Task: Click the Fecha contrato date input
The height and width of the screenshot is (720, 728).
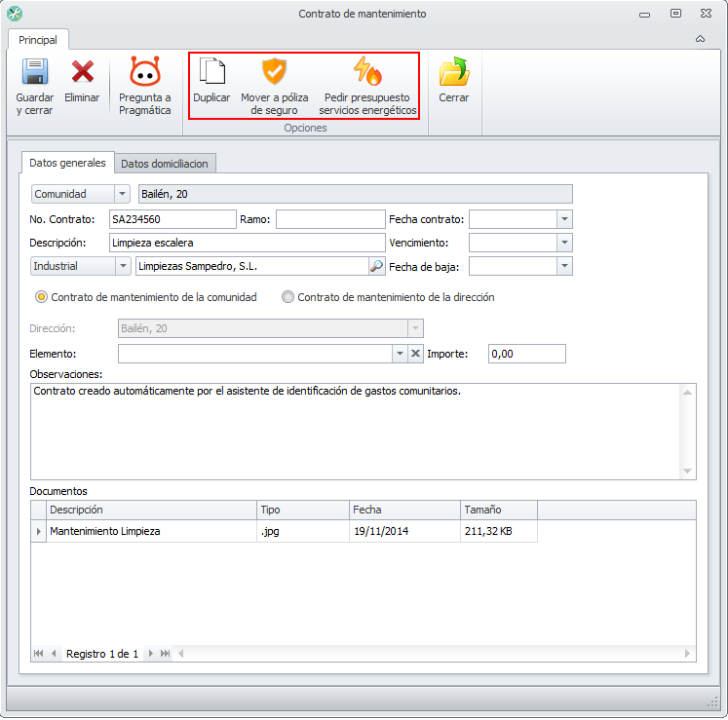Action: coord(513,219)
